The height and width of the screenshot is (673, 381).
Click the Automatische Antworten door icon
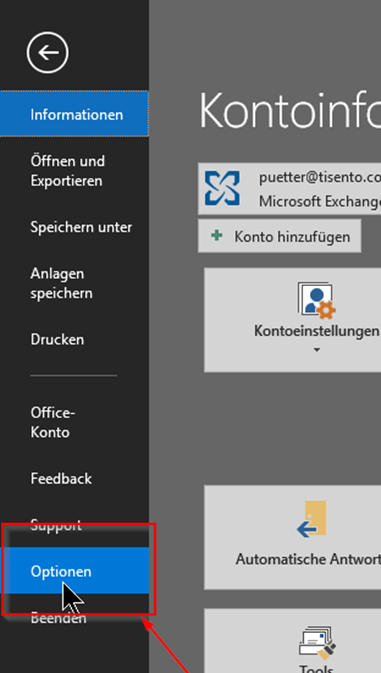click(312, 519)
